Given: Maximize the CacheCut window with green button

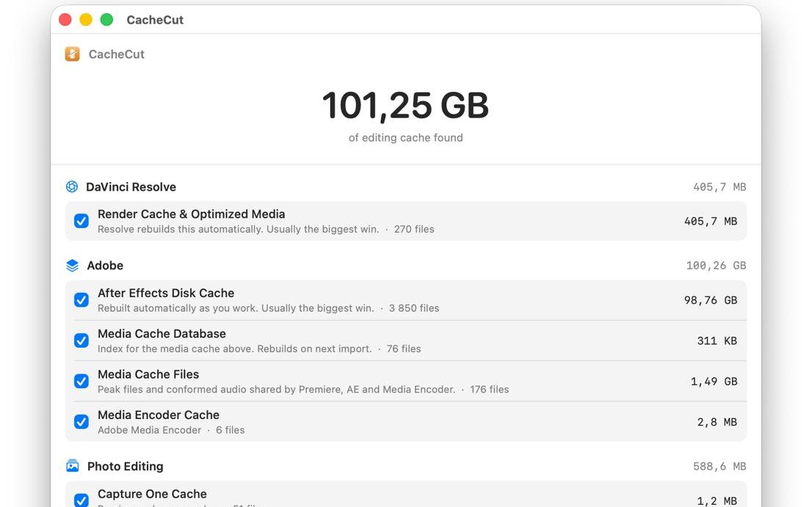Looking at the screenshot, I should tap(106, 20).
